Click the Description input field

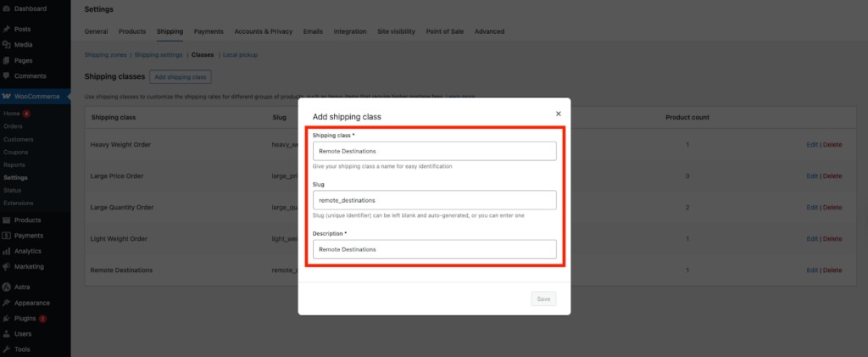pyautogui.click(x=434, y=249)
